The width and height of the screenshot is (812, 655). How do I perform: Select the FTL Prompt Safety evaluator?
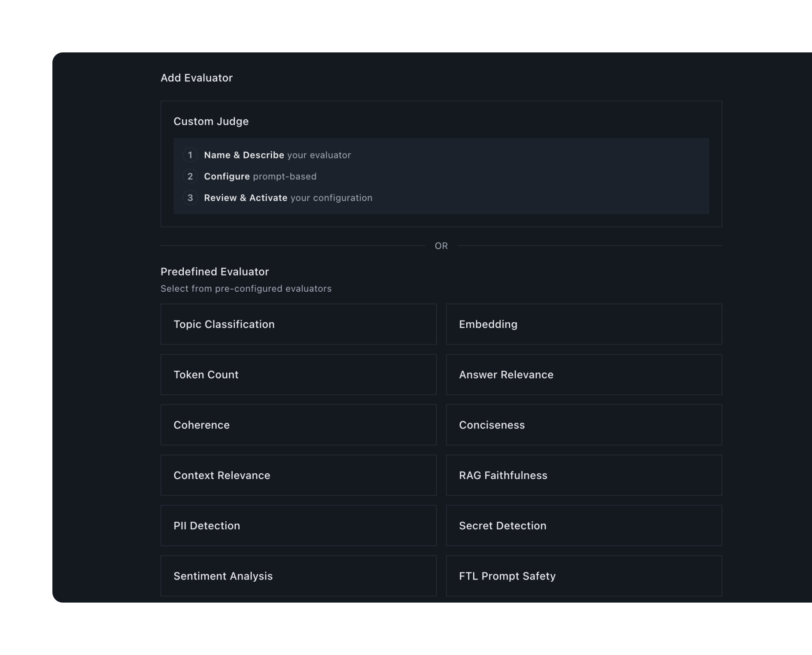coord(584,576)
